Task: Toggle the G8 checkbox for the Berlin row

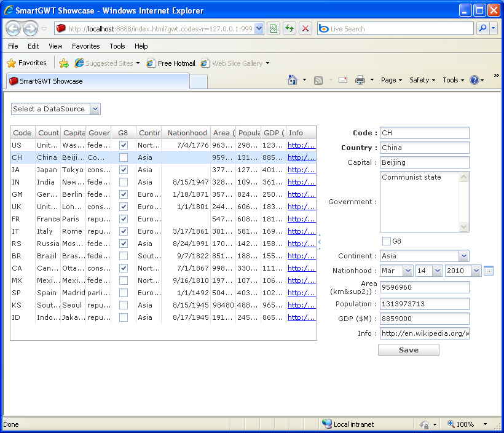Action: 124,194
